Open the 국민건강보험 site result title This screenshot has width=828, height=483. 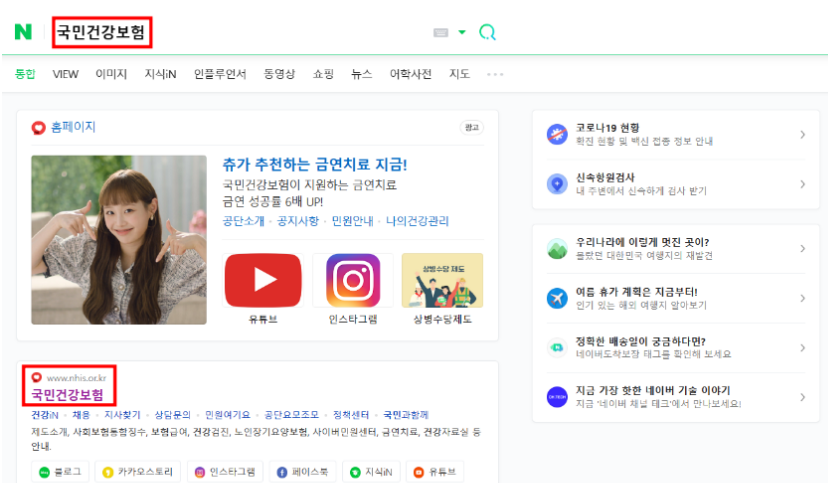click(67, 395)
